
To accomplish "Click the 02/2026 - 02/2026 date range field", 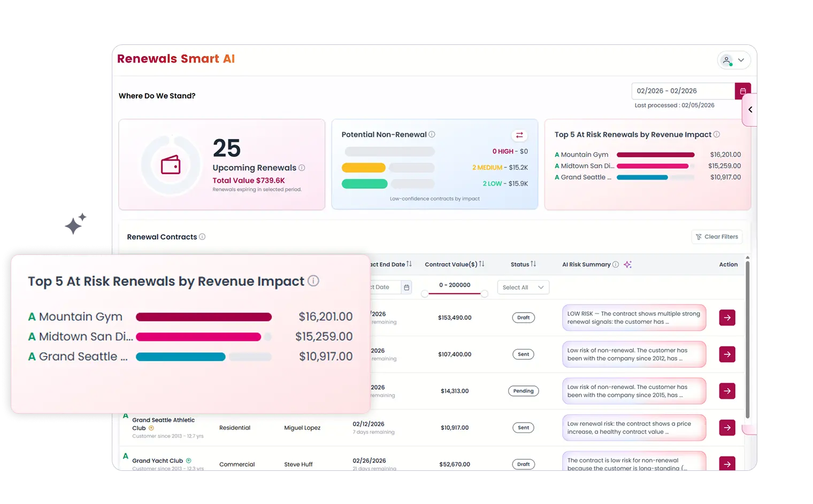I will click(683, 91).
